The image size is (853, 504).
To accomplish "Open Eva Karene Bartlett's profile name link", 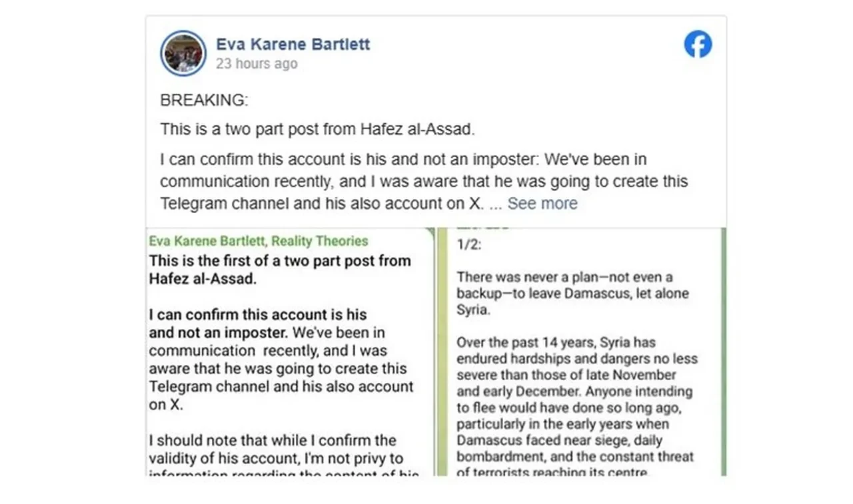I will pyautogui.click(x=293, y=45).
